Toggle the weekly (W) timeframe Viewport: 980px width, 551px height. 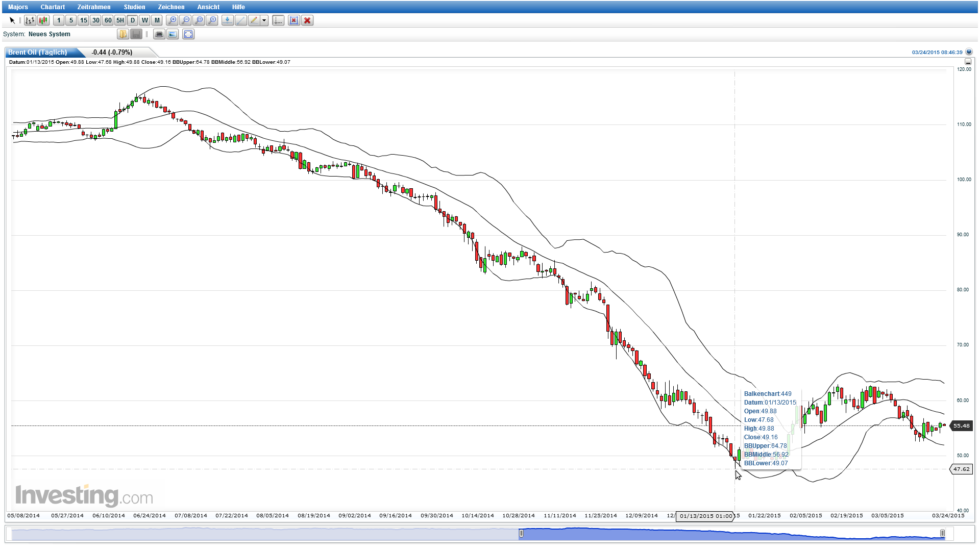(x=144, y=20)
